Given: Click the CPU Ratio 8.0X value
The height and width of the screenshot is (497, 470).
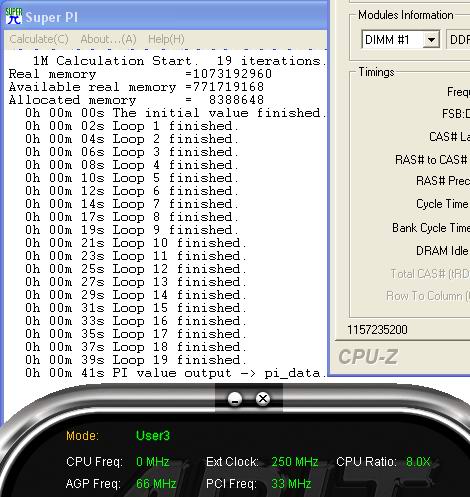Looking at the screenshot, I should tap(418, 462).
